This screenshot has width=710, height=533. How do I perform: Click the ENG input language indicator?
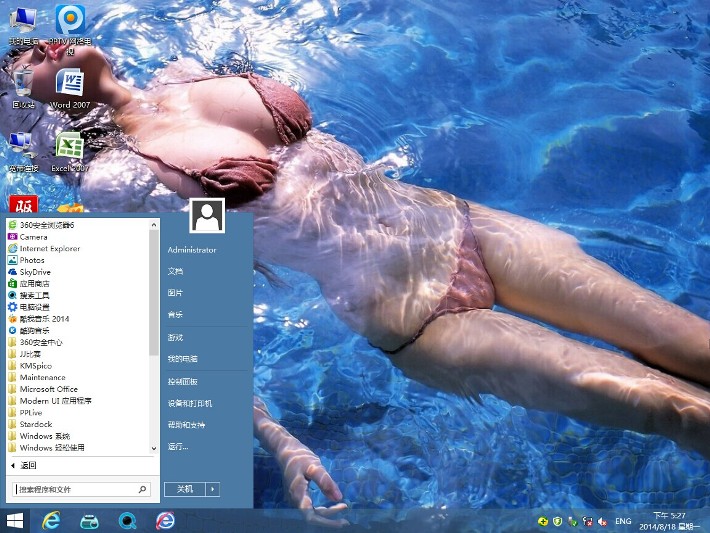click(x=623, y=522)
